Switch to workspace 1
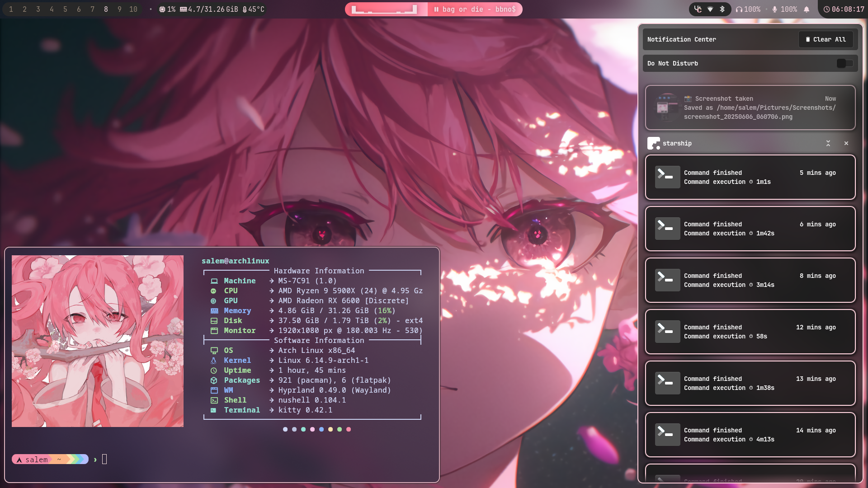This screenshot has height=488, width=868. [11, 9]
